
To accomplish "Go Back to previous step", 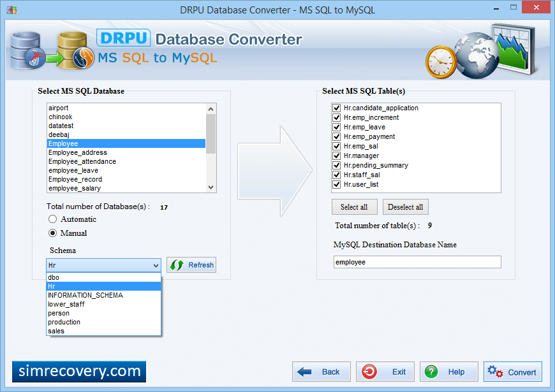I will 322,372.
